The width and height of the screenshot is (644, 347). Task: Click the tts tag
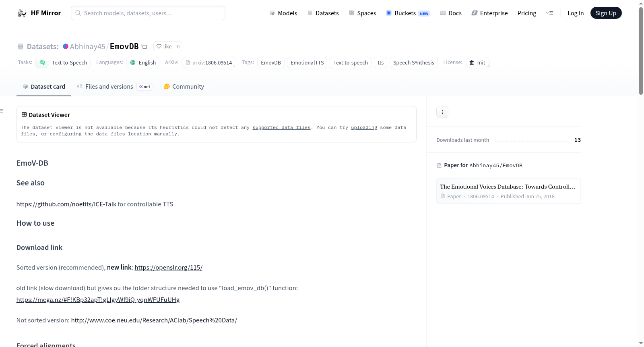380,62
